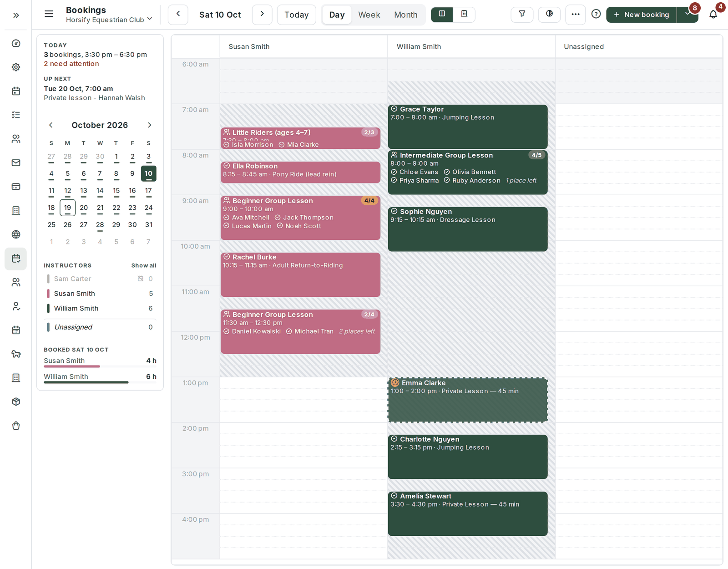Open the help question mark icon
Screen dimensions: 728x569
click(596, 14)
